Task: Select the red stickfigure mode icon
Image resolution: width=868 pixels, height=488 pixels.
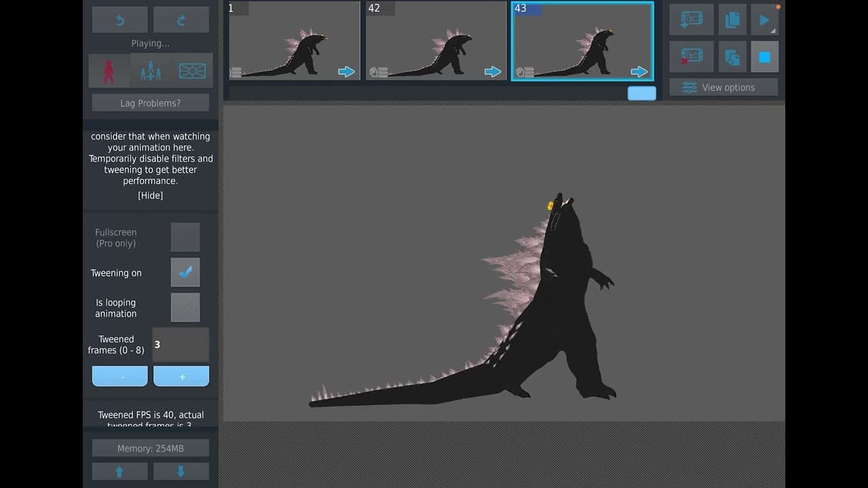Action: 109,71
